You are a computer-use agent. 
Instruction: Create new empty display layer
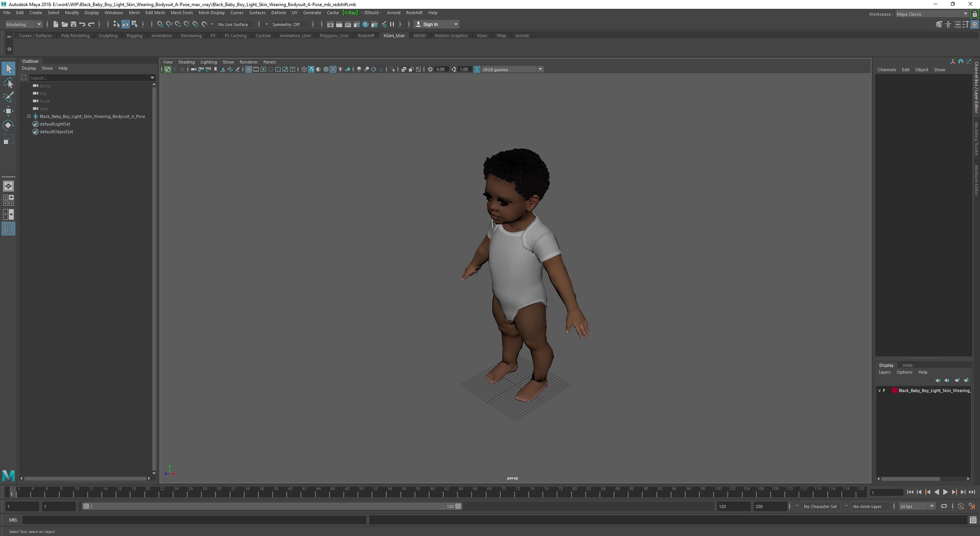coord(957,380)
